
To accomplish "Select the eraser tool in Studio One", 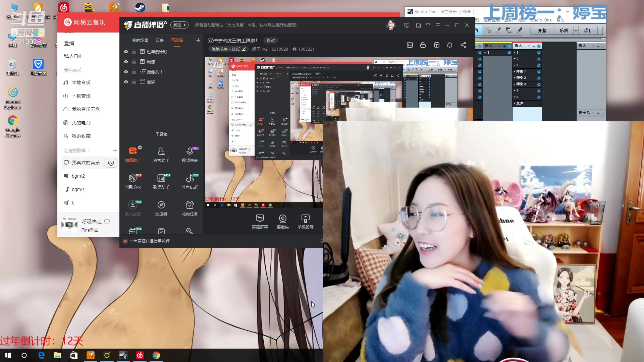I will (x=508, y=30).
